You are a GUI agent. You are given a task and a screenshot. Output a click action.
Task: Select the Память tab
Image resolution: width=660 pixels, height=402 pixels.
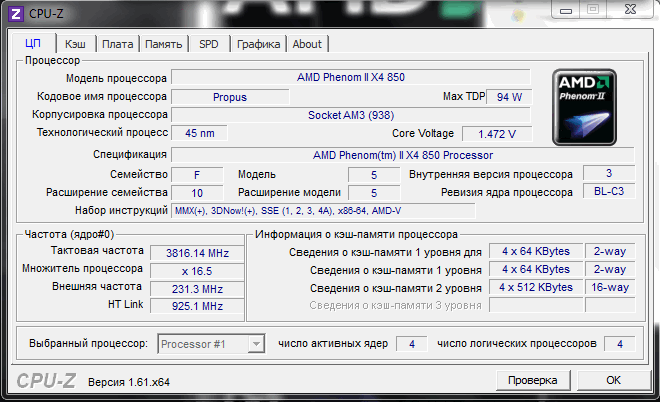click(x=163, y=44)
